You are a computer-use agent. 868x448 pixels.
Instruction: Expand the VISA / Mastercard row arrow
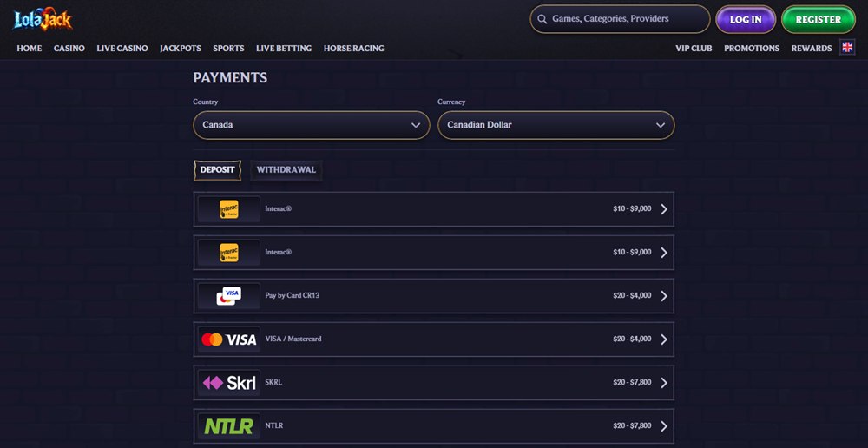tap(664, 339)
